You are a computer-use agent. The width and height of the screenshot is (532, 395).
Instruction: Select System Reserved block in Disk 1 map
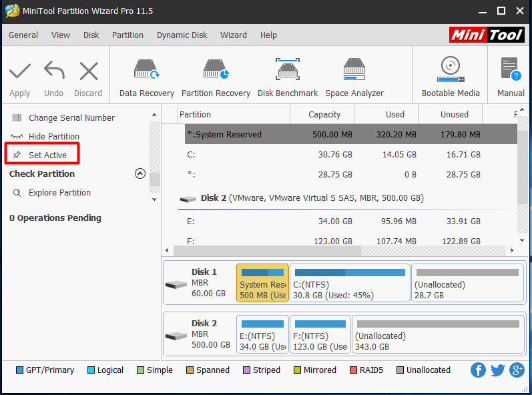[x=262, y=283]
